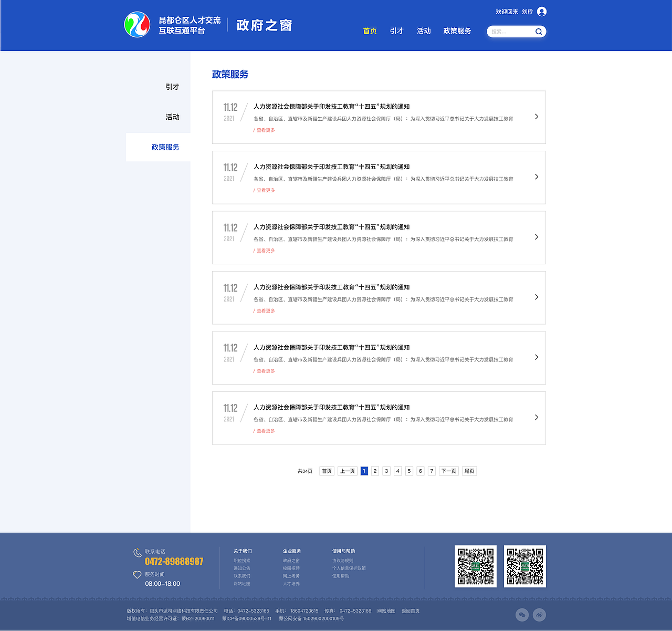Open 活动 in the top navigation
The image size is (672, 631).
[424, 31]
